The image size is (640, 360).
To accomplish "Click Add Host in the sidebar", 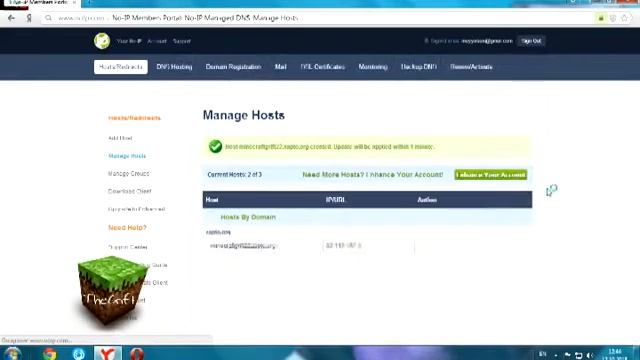I will [x=120, y=138].
